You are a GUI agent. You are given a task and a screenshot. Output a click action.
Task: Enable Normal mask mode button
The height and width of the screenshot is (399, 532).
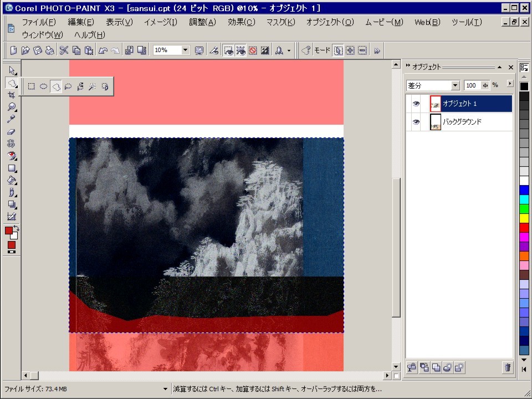pyautogui.click(x=338, y=50)
